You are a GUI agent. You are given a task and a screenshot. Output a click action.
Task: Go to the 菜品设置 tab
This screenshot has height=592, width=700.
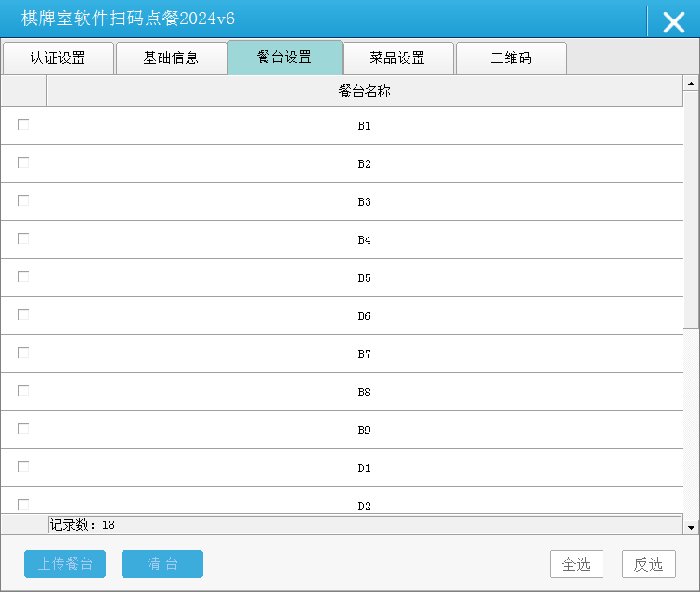[397, 58]
